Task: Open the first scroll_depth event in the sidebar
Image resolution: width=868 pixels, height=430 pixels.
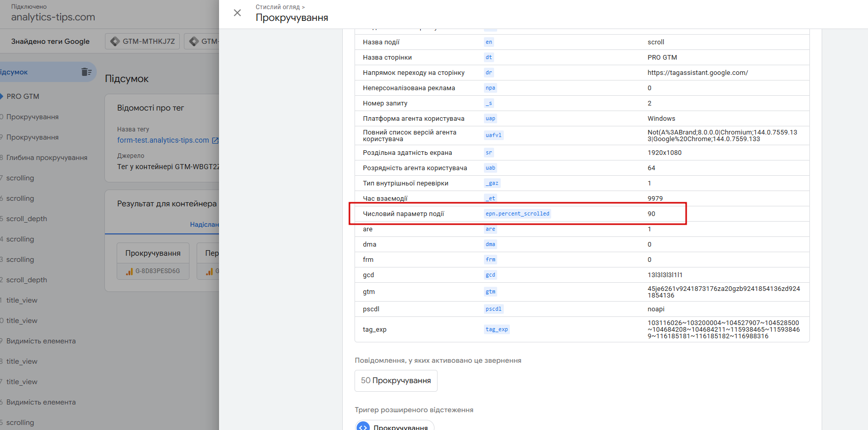Action: tap(26, 219)
